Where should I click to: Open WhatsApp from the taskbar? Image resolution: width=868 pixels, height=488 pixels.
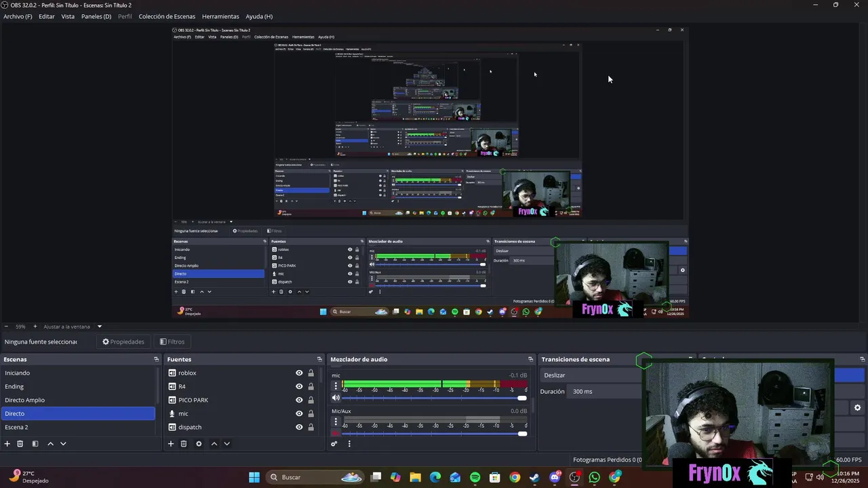click(595, 477)
